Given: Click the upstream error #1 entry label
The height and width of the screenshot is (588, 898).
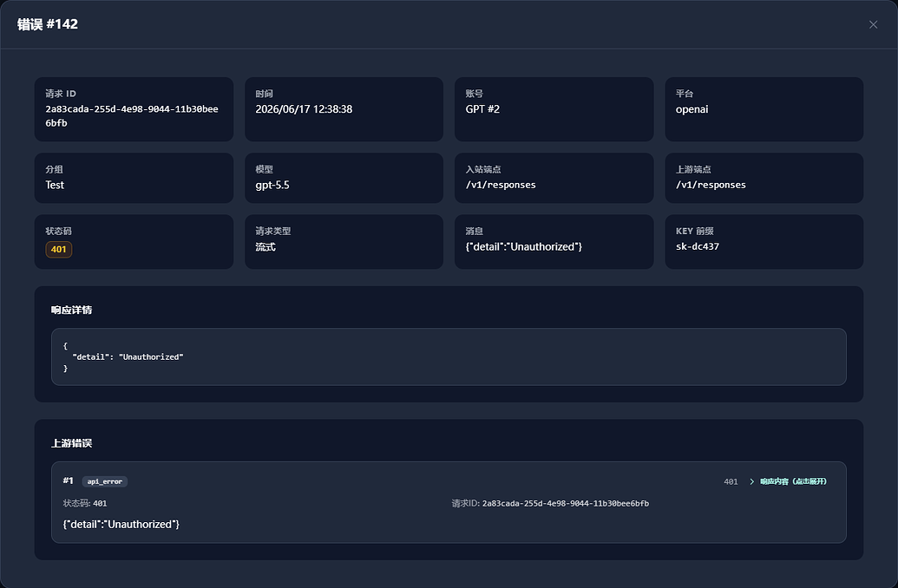Looking at the screenshot, I should point(68,481).
